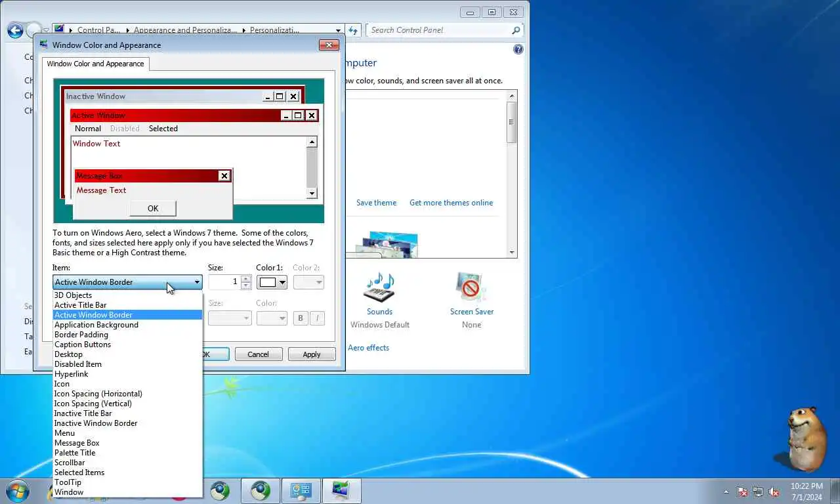
Task: Click the Inactive Window title in preview
Action: pyautogui.click(x=96, y=96)
